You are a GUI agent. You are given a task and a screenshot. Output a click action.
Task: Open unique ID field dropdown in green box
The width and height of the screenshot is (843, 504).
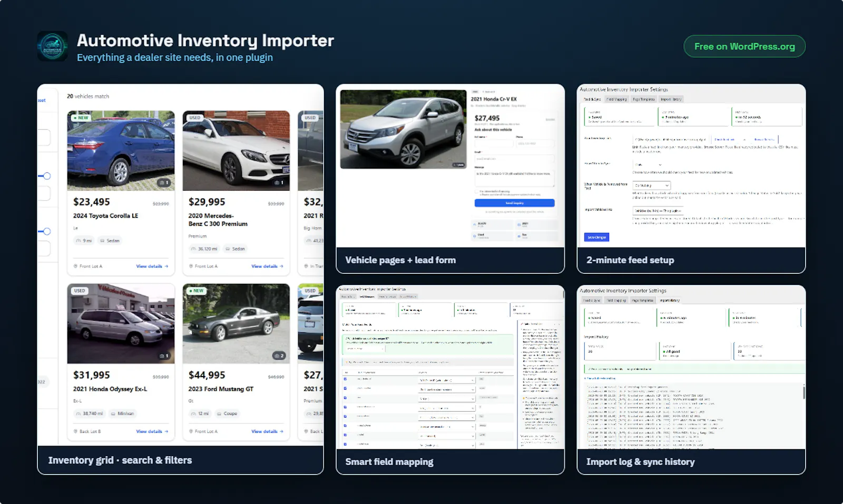point(365,349)
